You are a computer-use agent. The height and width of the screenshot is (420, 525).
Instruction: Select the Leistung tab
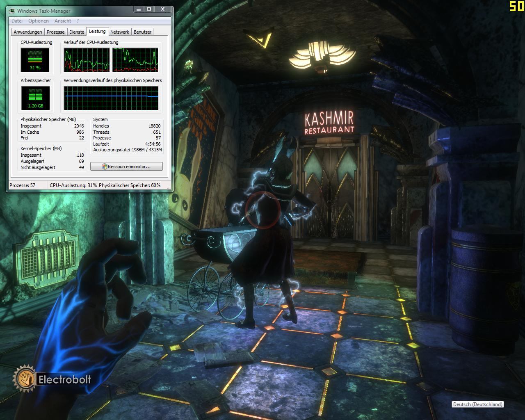point(97,31)
